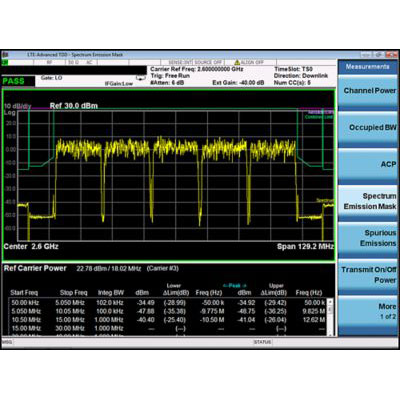400x400 pixels.
Task: Click the results table scrollbar up arrow
Action: tap(330, 302)
